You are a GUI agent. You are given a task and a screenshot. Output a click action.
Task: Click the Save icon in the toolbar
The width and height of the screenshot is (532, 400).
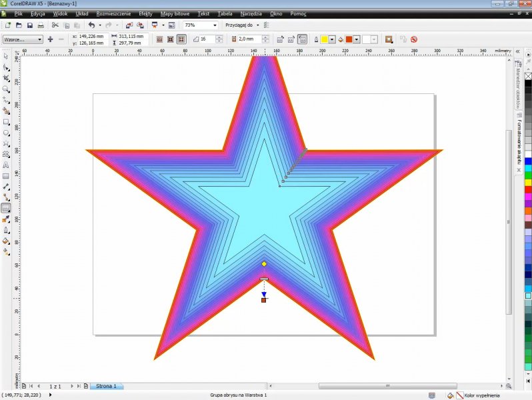coord(29,25)
